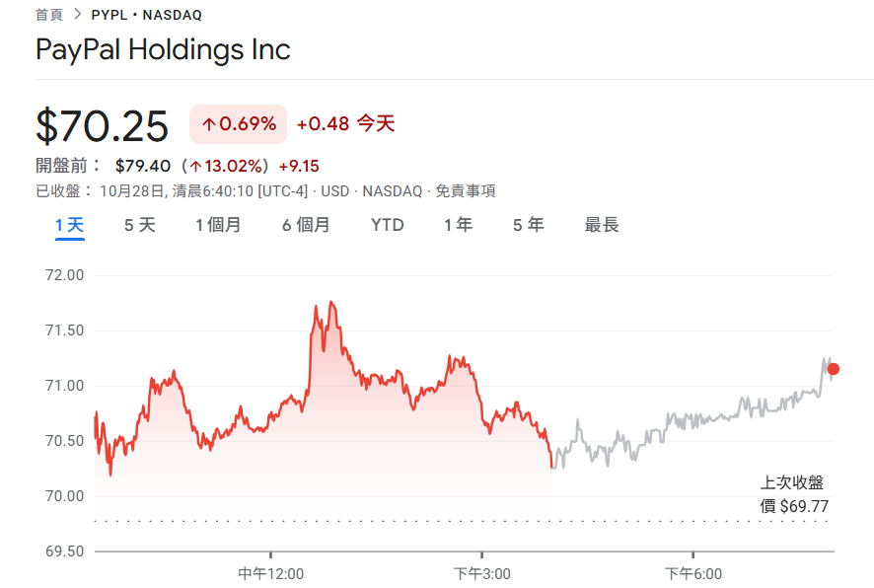The height and width of the screenshot is (588, 874).
Task: Select the 1天 time range tab
Action: pos(69,225)
